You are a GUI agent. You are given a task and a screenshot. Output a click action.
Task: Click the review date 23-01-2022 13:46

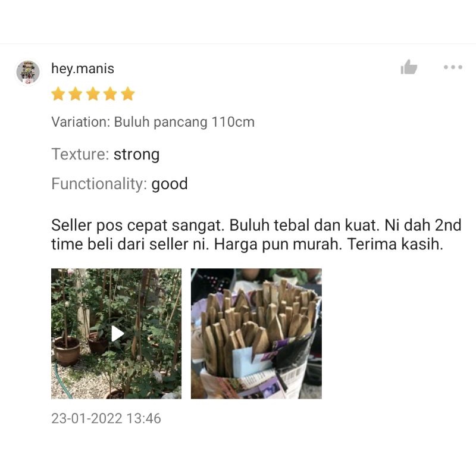pyautogui.click(x=106, y=418)
